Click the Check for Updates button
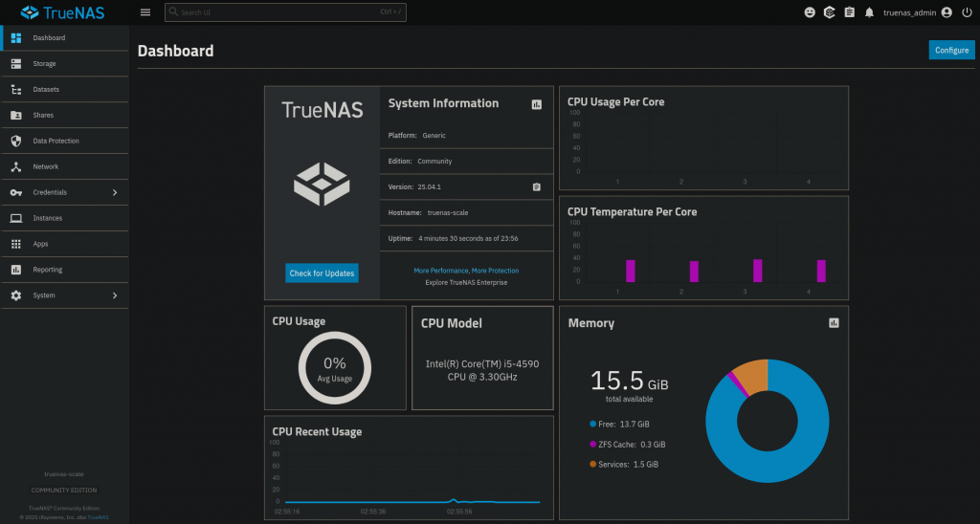Screen dimensions: 980x524 click(323, 273)
